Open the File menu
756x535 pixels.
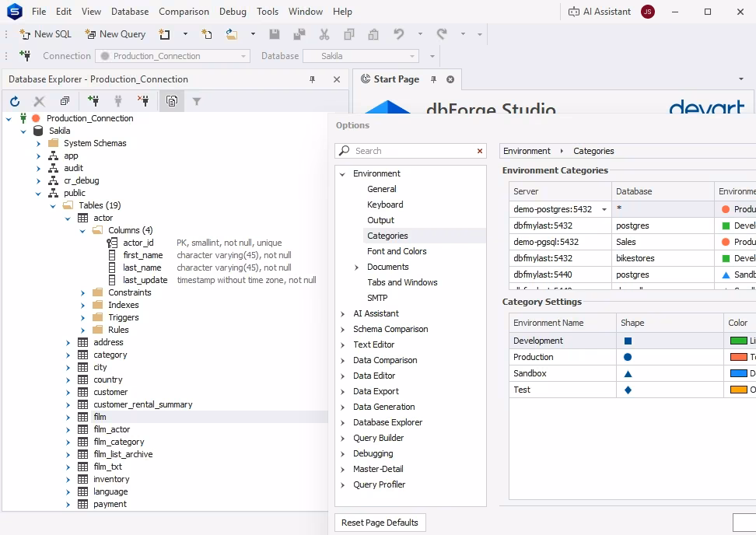coord(39,12)
